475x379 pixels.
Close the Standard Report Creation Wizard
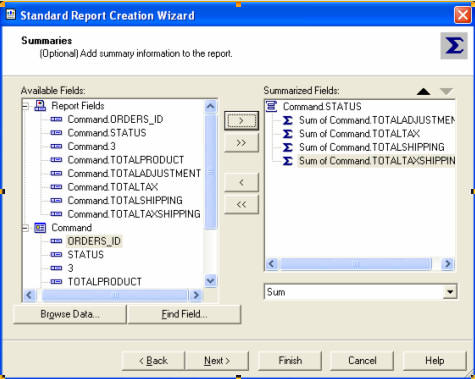click(x=462, y=15)
